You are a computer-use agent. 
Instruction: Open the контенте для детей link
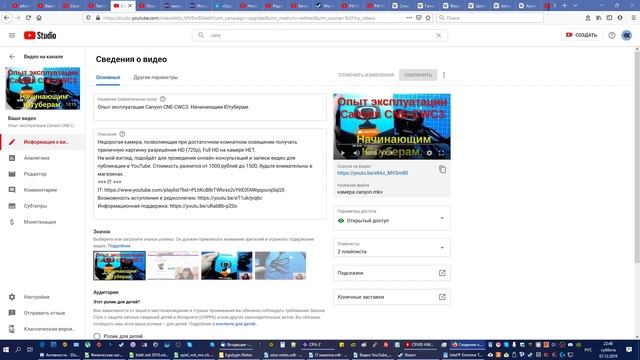(236, 324)
